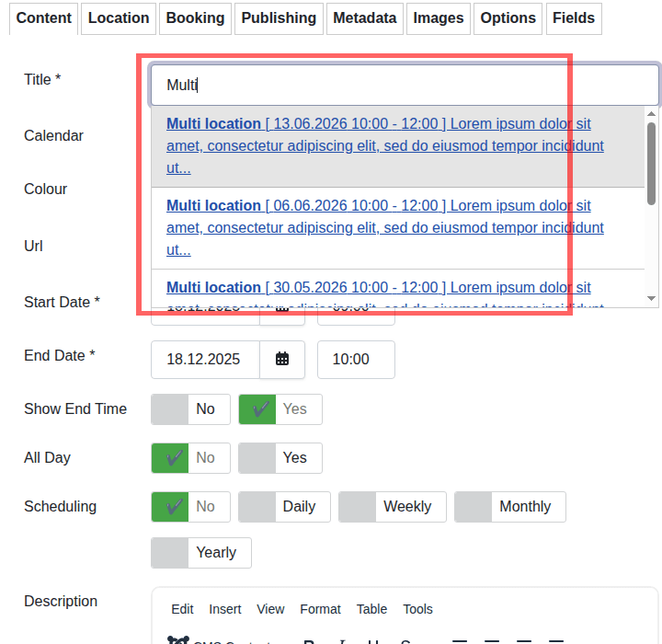Click the End Date time field 10:00

[x=355, y=360]
